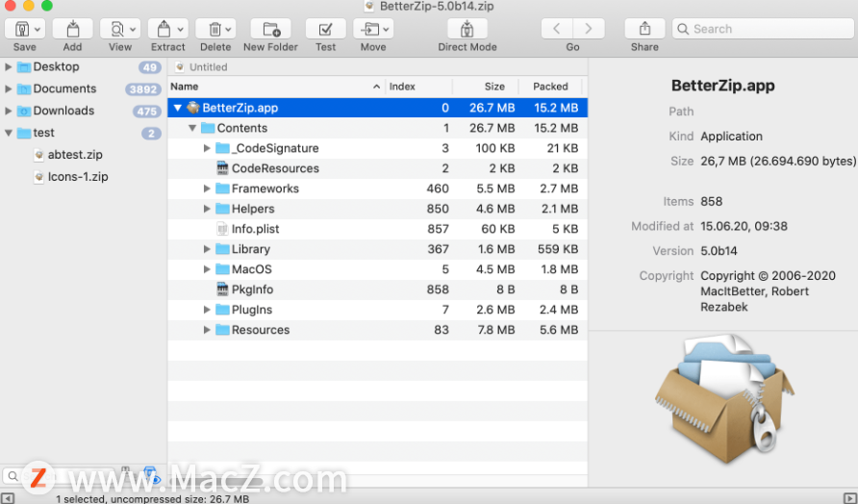Click the sidebar collapse arrow at bottom left

point(8,498)
